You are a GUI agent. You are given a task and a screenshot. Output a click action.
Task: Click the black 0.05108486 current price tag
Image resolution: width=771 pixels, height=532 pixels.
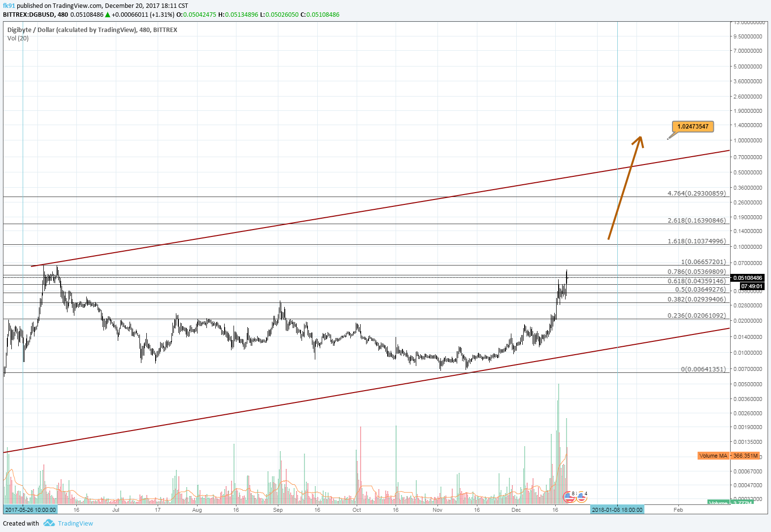[x=747, y=278]
